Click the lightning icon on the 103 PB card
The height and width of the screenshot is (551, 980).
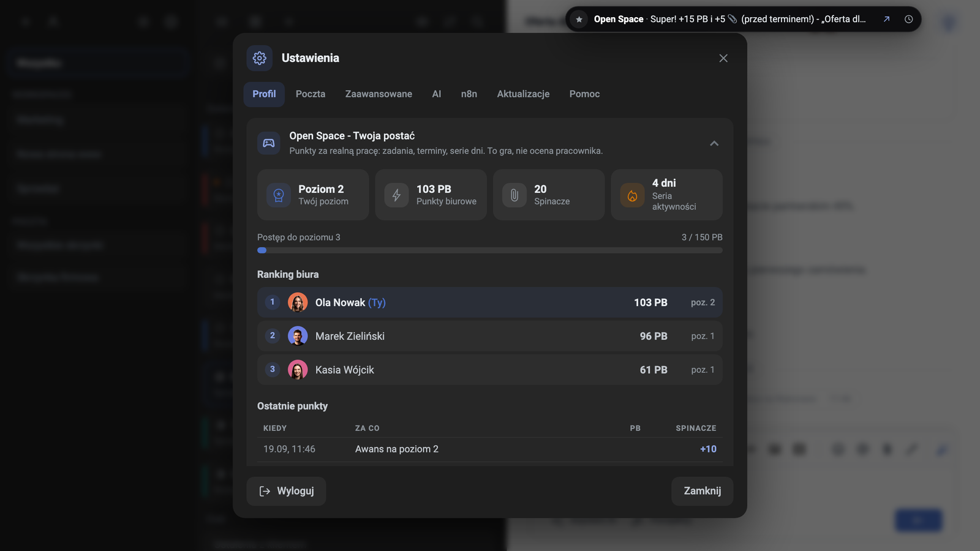pos(396,195)
